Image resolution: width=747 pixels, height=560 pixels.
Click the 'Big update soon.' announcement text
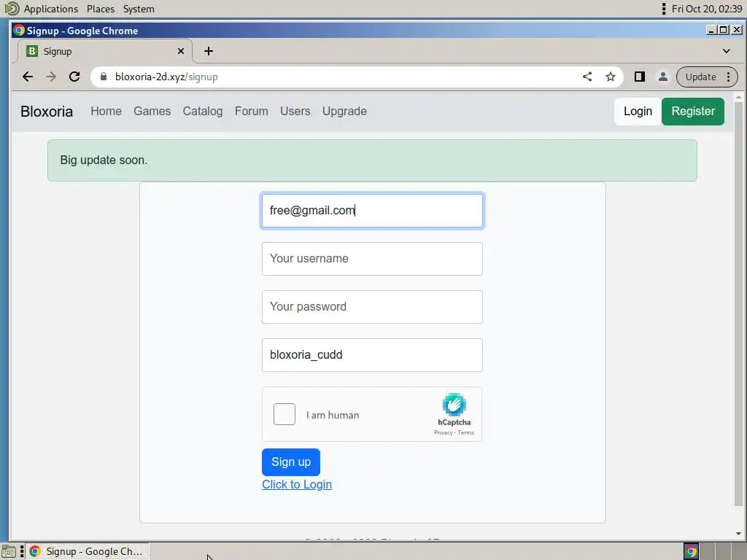(x=104, y=160)
